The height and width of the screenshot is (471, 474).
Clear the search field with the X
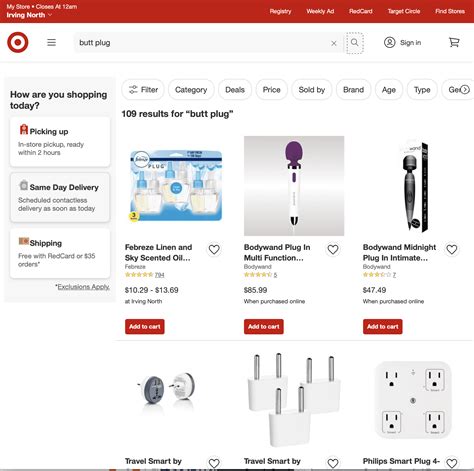(334, 43)
